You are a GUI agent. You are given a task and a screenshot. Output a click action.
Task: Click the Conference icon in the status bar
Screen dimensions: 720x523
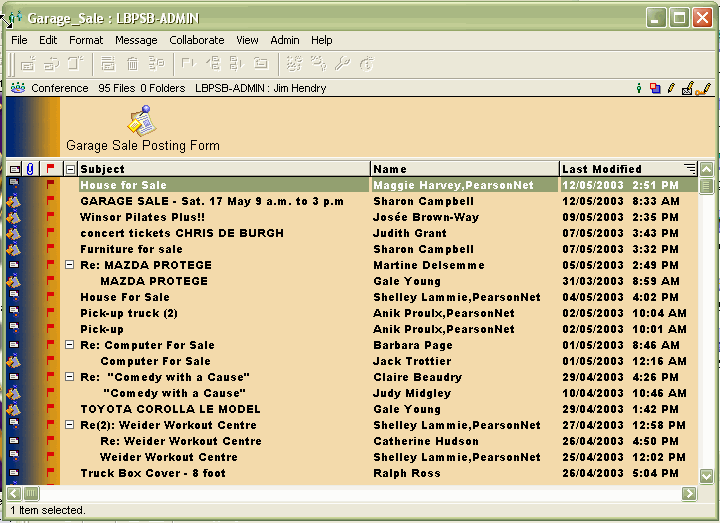click(x=18, y=88)
